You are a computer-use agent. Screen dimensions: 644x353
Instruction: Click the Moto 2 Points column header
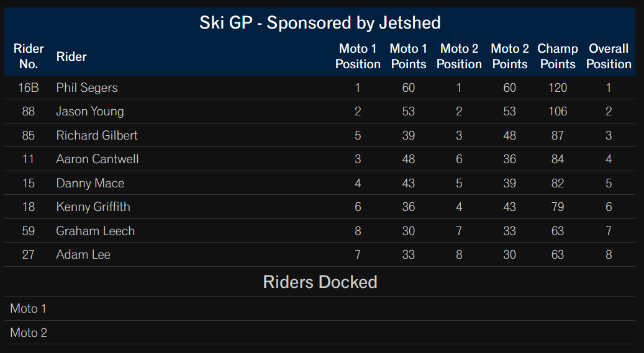tap(510, 56)
